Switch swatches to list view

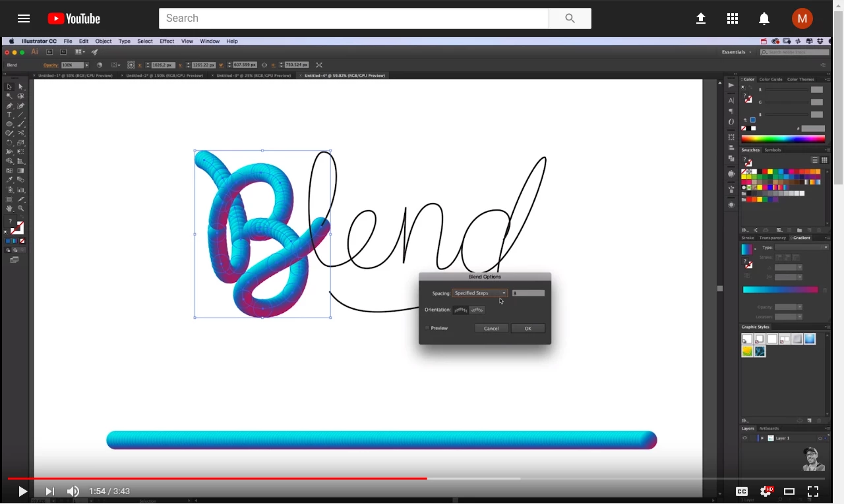click(815, 160)
